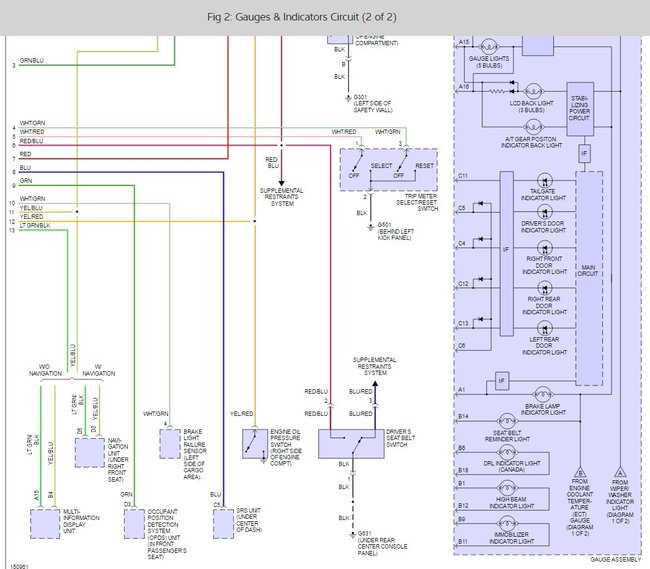Image resolution: width=650 pixels, height=569 pixels.
Task: Click the TRIP METER SELECT/RESET SWITCH caption
Action: 417,202
